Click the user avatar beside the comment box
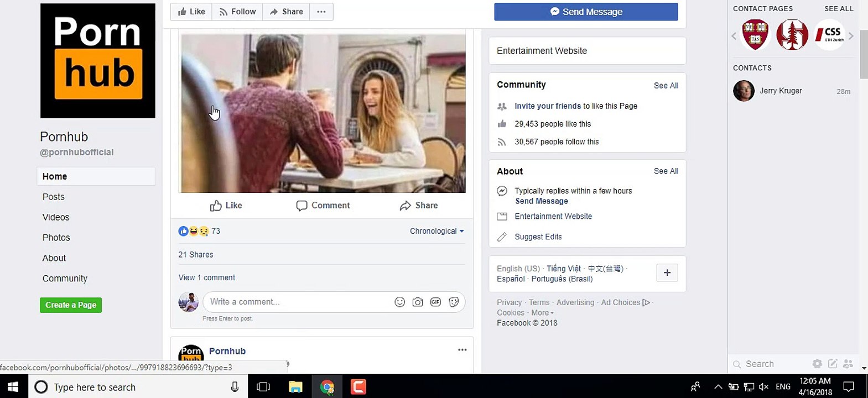Screen dimensions: 868x398 [x=189, y=302]
